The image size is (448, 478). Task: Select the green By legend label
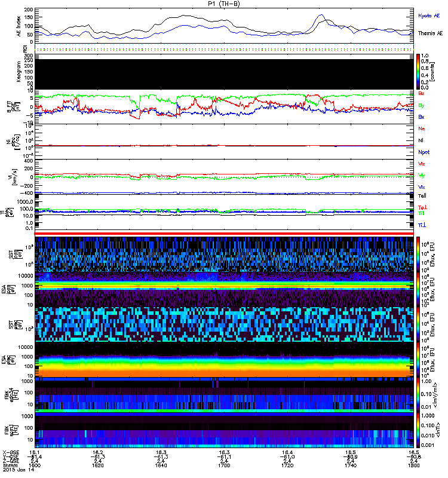pos(421,105)
